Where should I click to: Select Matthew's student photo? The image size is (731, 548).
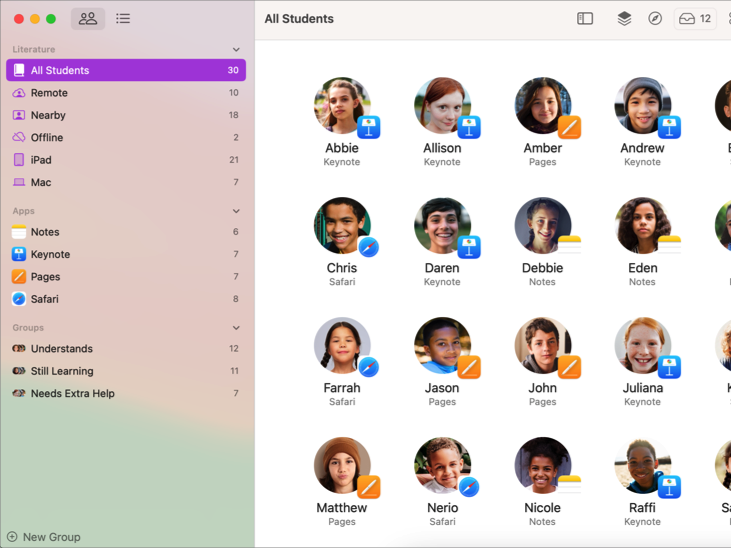pyautogui.click(x=341, y=465)
